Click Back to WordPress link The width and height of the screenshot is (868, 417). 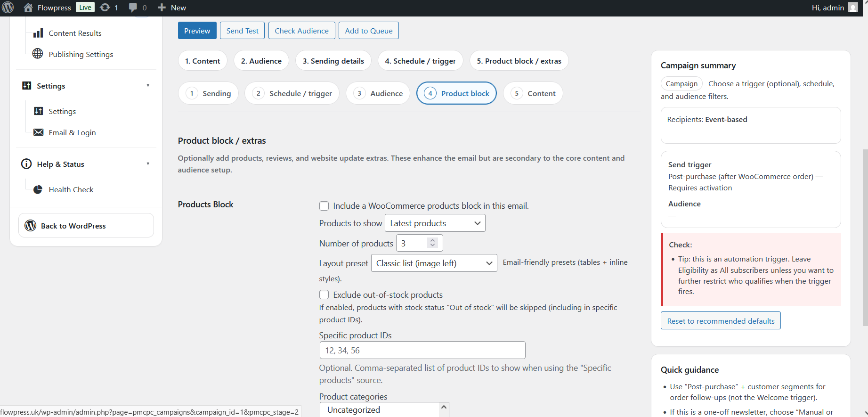coord(86,226)
